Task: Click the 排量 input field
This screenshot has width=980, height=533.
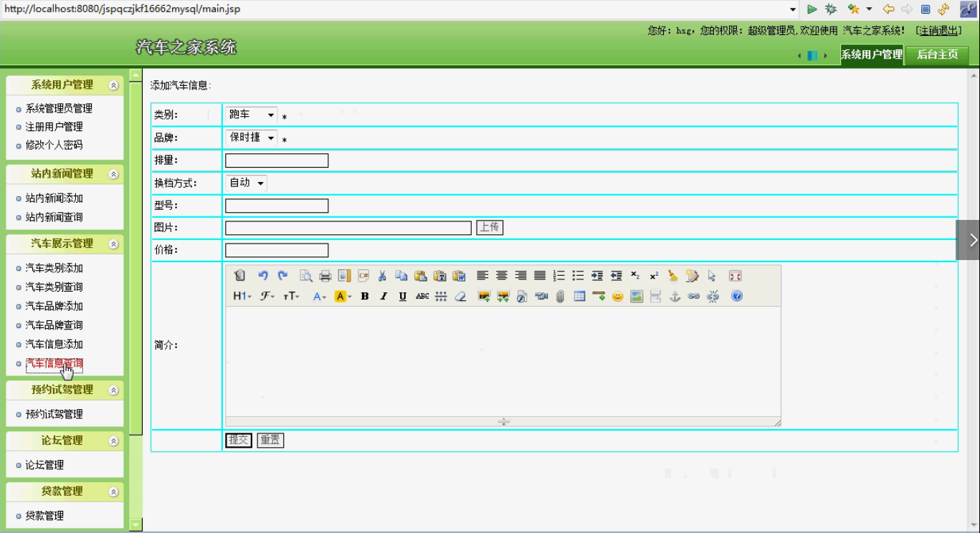Action: pos(277,160)
